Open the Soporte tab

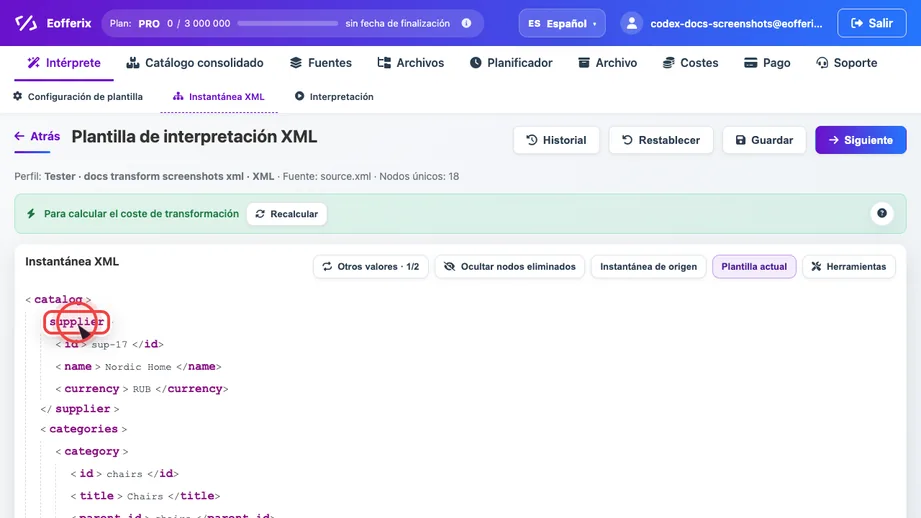846,63
